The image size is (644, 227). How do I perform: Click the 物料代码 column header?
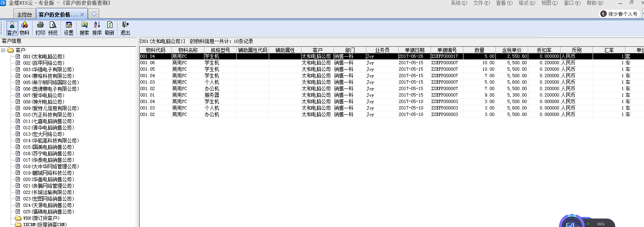(x=156, y=50)
